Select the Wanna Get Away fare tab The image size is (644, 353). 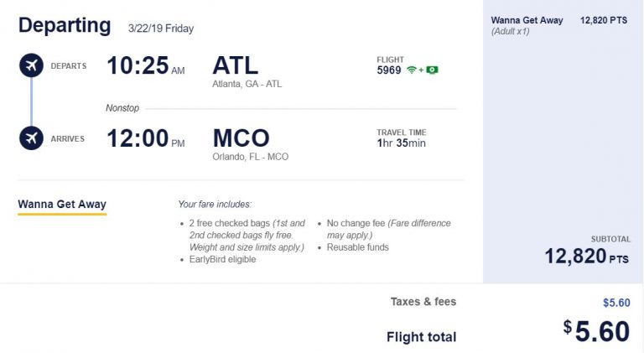[62, 205]
